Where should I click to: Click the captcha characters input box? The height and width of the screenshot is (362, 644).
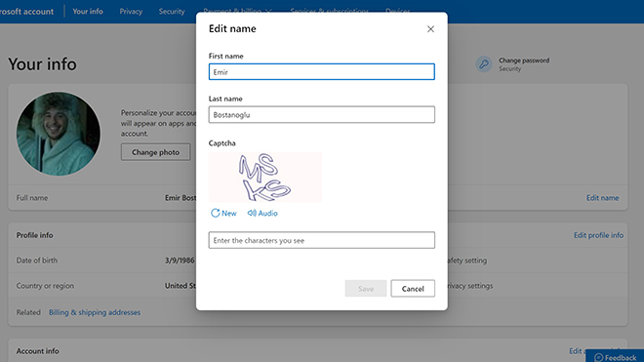pos(322,240)
